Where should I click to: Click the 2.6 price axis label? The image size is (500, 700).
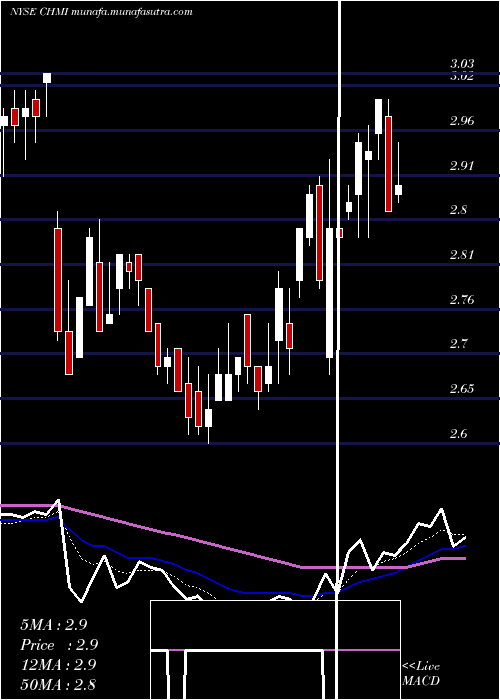click(x=459, y=433)
